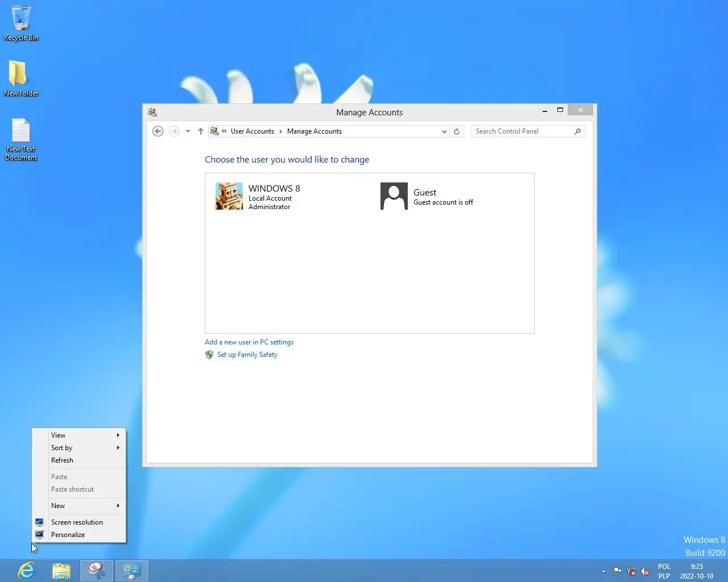Open the View submenu
The width and height of the screenshot is (728, 582).
(x=79, y=435)
